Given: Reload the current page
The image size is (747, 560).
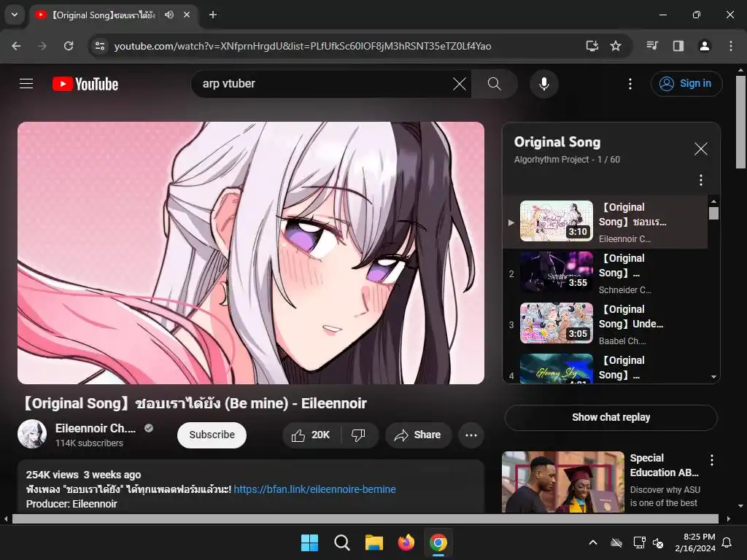Looking at the screenshot, I should tap(69, 46).
